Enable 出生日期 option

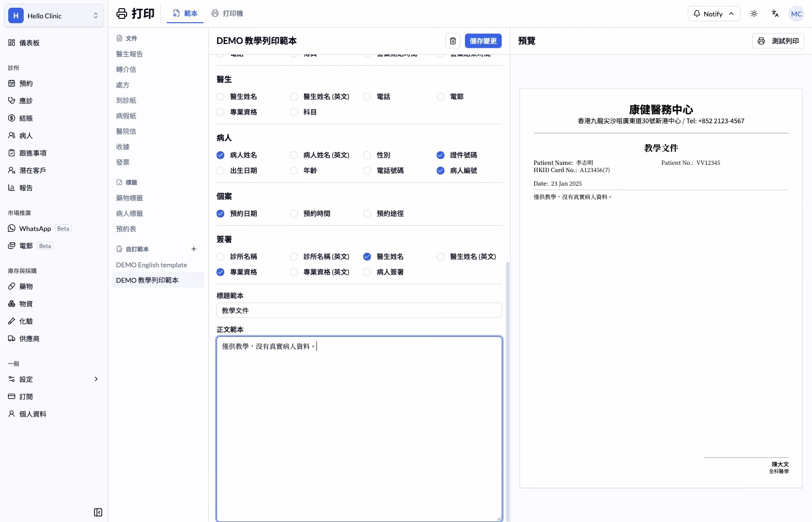click(220, 171)
